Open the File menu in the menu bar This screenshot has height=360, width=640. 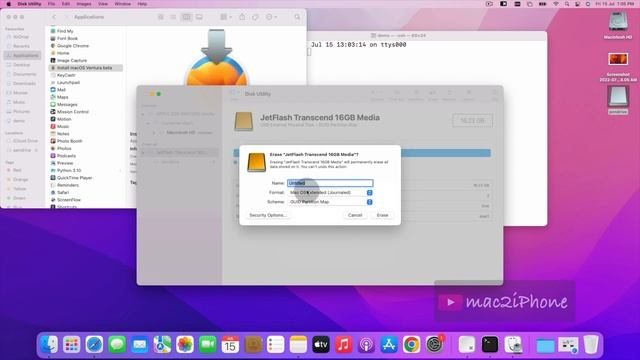(51, 4)
